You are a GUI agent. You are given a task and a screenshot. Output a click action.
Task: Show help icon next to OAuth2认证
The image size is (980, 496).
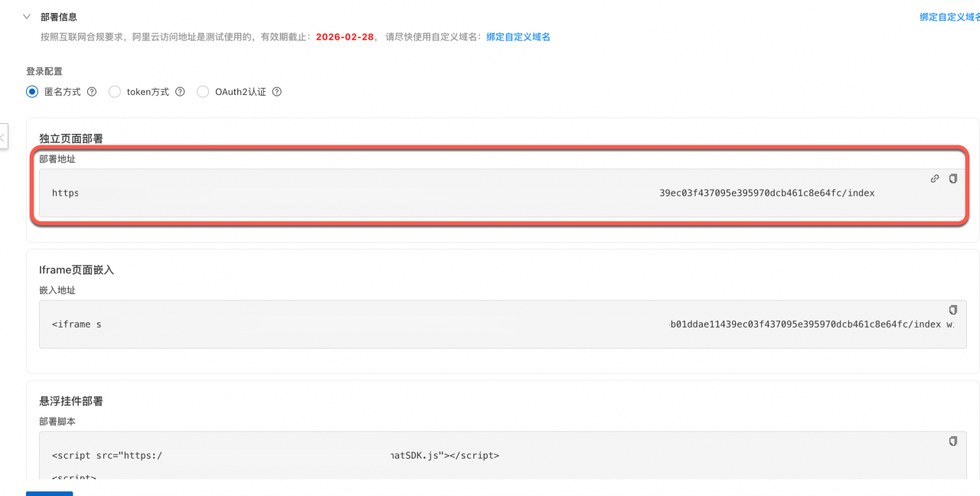tap(277, 92)
